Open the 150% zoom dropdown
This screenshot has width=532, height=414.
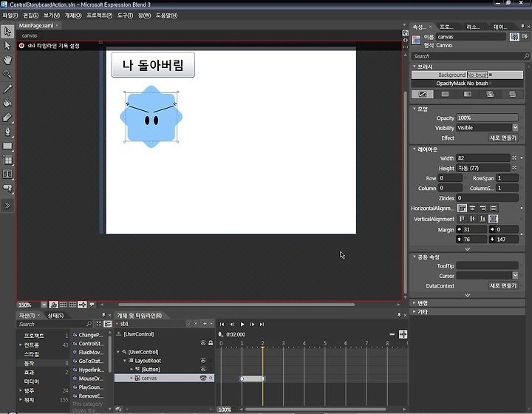(44, 305)
